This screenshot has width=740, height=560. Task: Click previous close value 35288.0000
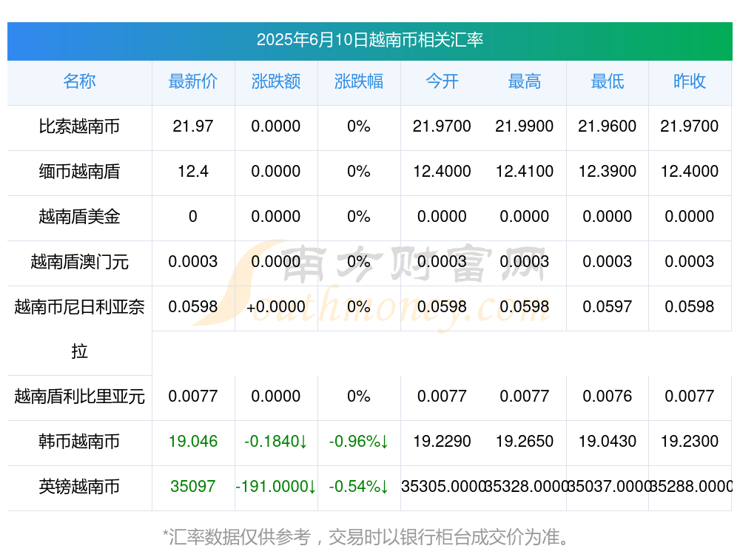(691, 487)
